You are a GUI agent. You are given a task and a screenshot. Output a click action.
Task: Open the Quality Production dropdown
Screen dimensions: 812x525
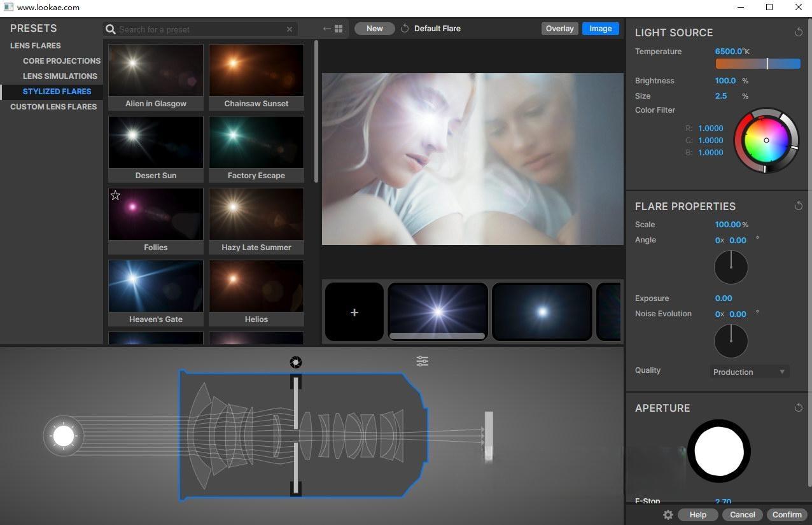coord(749,372)
